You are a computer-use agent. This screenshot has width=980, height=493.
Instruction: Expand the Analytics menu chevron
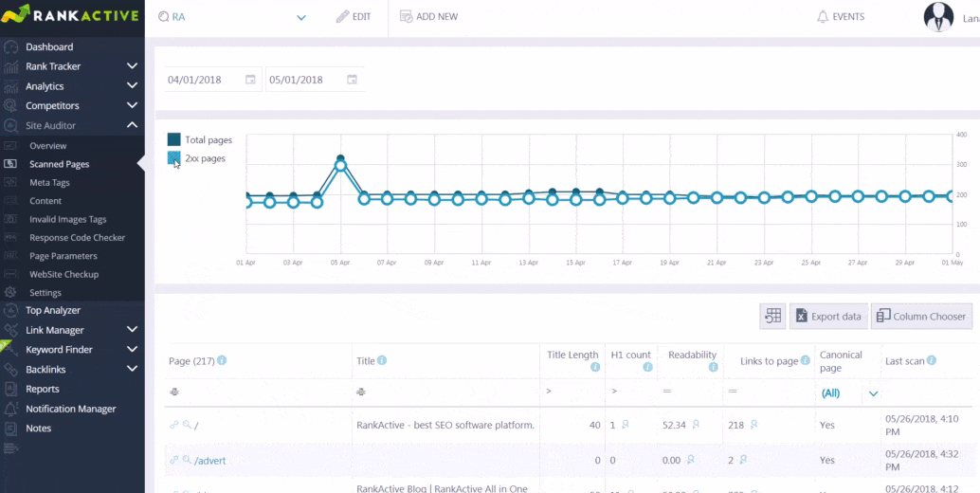(x=132, y=86)
